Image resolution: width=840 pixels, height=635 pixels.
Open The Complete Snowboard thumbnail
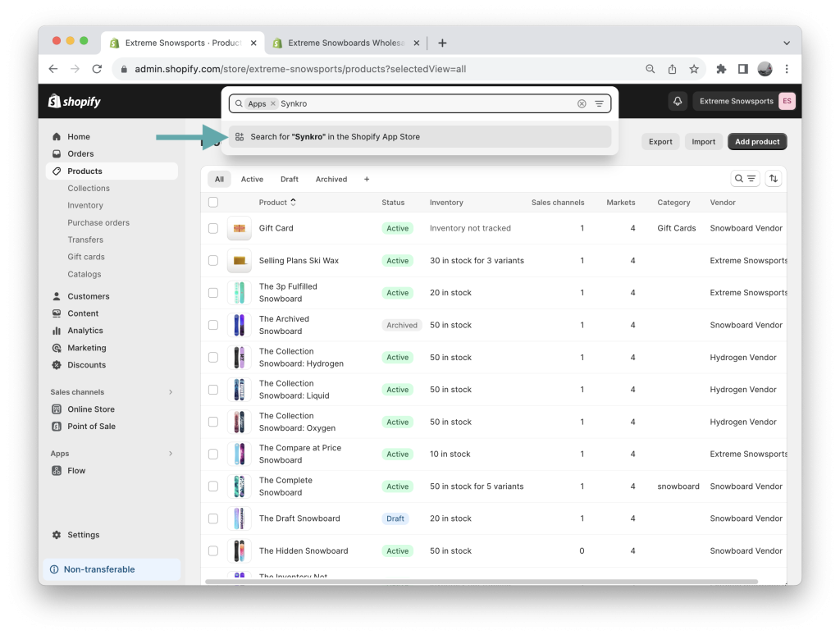[239, 486]
